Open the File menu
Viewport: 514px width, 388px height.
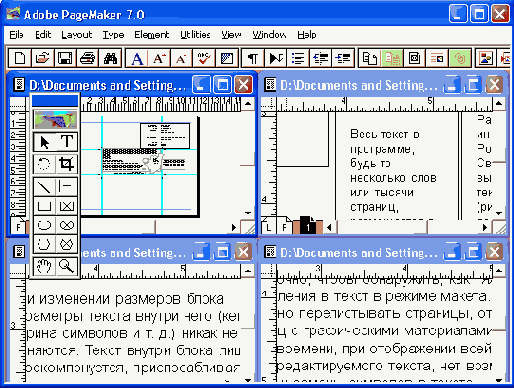pos(16,35)
